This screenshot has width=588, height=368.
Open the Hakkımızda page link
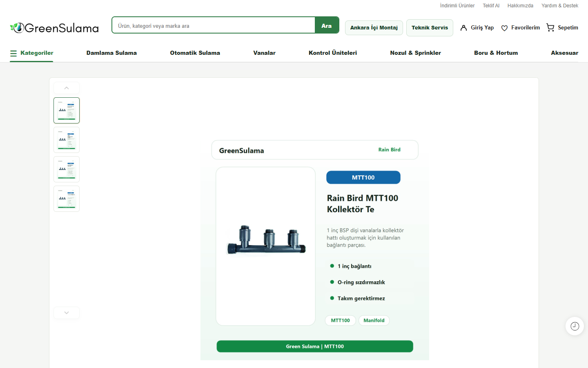tap(520, 6)
